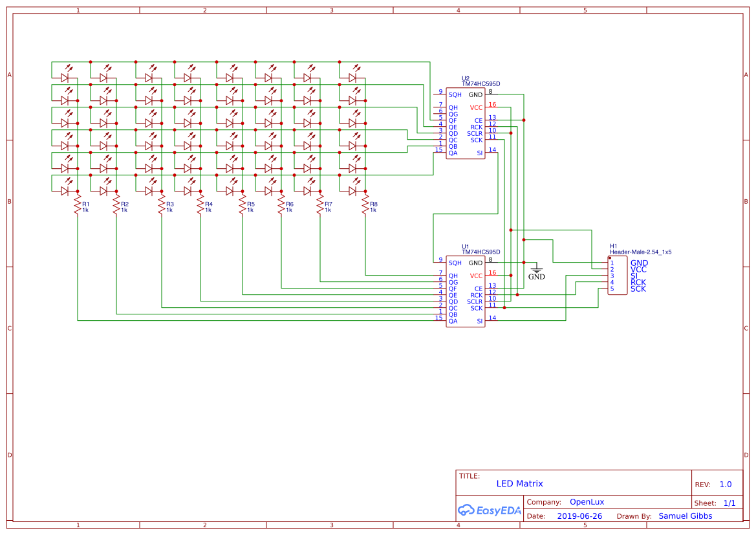Click the Samuel Gibbs drawn-by name
Viewport: 756px width, 535px height.
pyautogui.click(x=685, y=516)
